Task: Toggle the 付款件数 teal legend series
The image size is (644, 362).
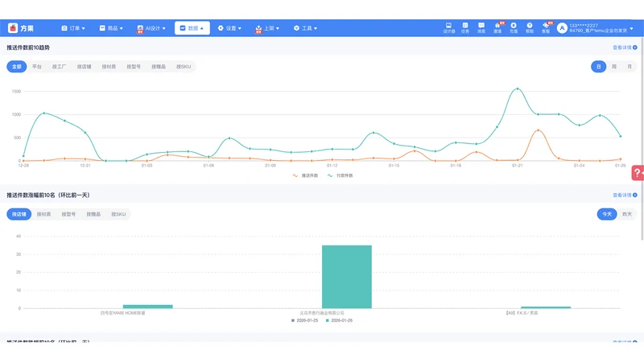Action: point(340,175)
